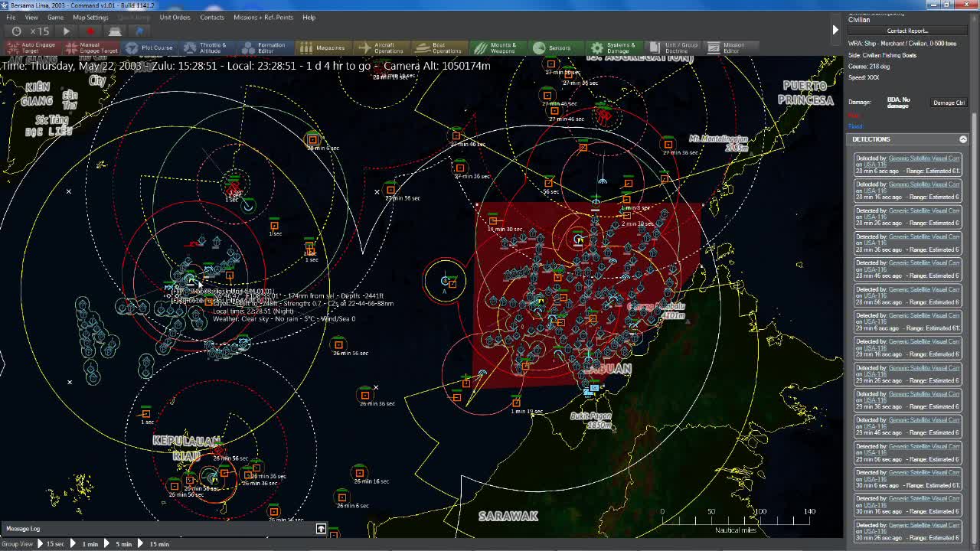Select contact marked 19 min 30 sec
This screenshot has width=980, height=551.
493,221
